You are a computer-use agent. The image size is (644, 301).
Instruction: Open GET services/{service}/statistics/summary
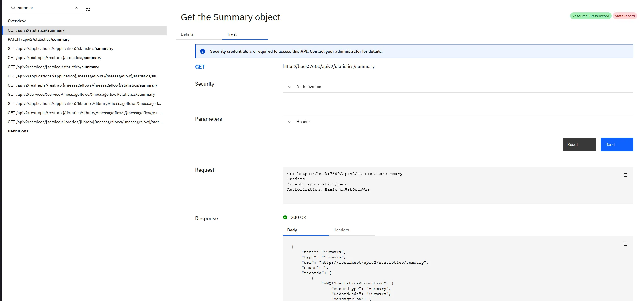click(x=85, y=67)
